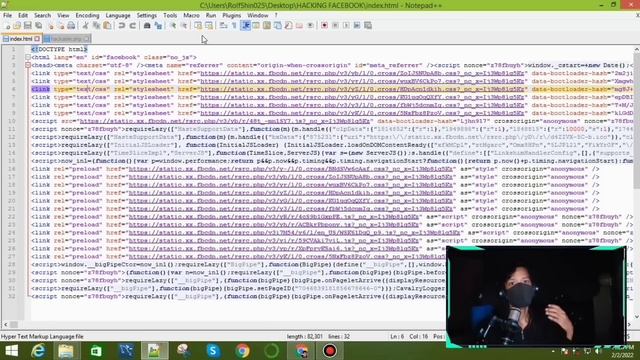Viewport: 640px width, 360px height.
Task: Click the vertical scrollbar down arrow
Action: [636, 317]
